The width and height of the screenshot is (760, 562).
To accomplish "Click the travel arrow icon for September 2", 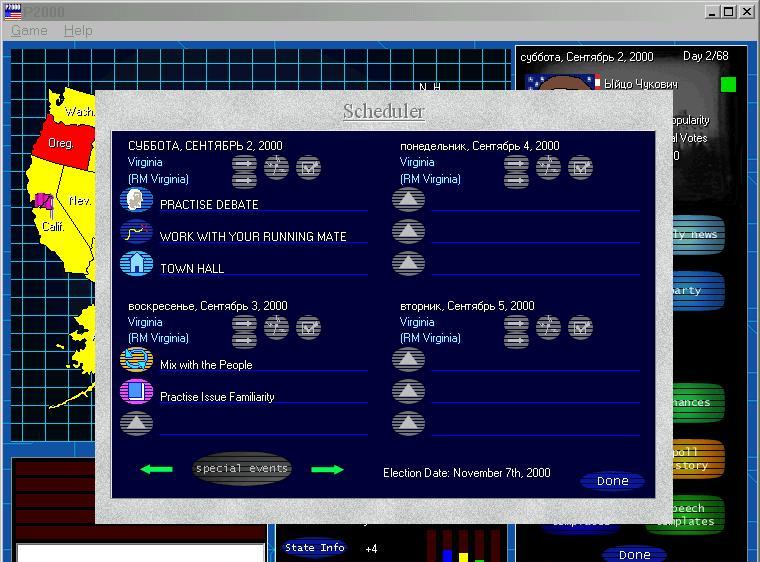I will [x=245, y=163].
